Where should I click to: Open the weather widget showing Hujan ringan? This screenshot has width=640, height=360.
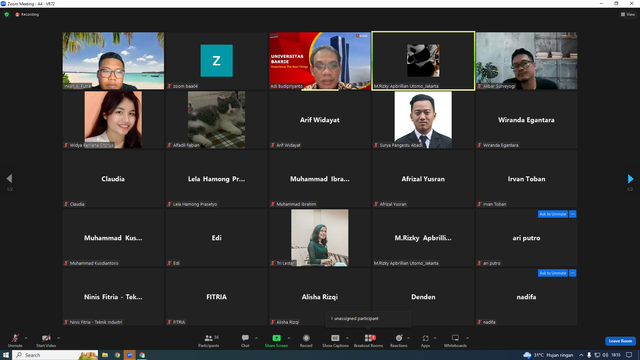[548, 355]
